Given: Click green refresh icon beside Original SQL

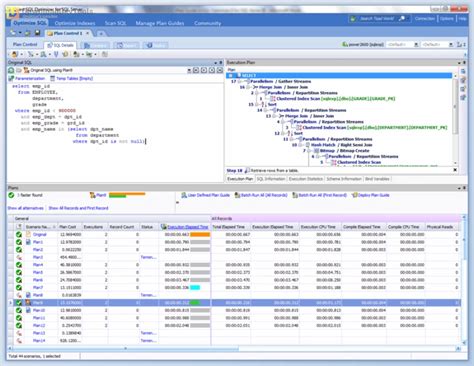Looking at the screenshot, I should 11,70.
